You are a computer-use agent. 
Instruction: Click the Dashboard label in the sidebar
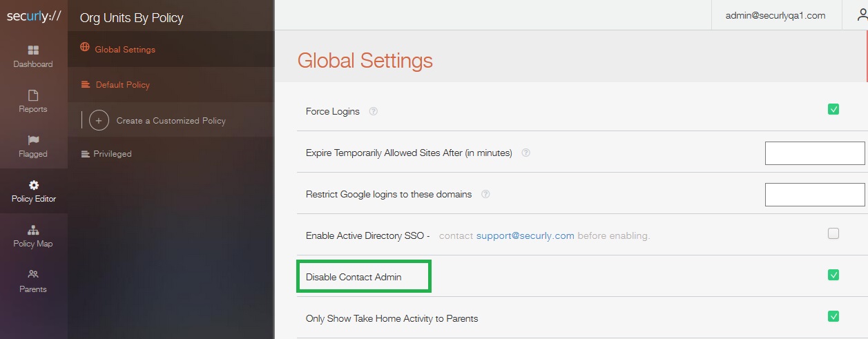click(x=33, y=64)
